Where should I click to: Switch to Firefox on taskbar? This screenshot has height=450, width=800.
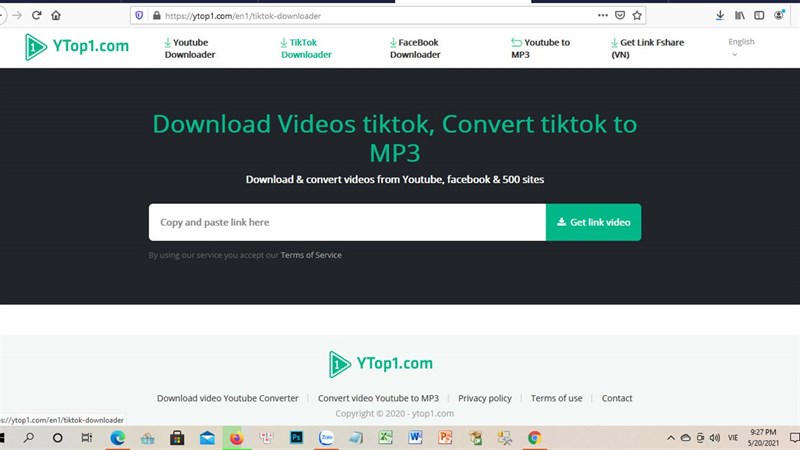(x=236, y=438)
